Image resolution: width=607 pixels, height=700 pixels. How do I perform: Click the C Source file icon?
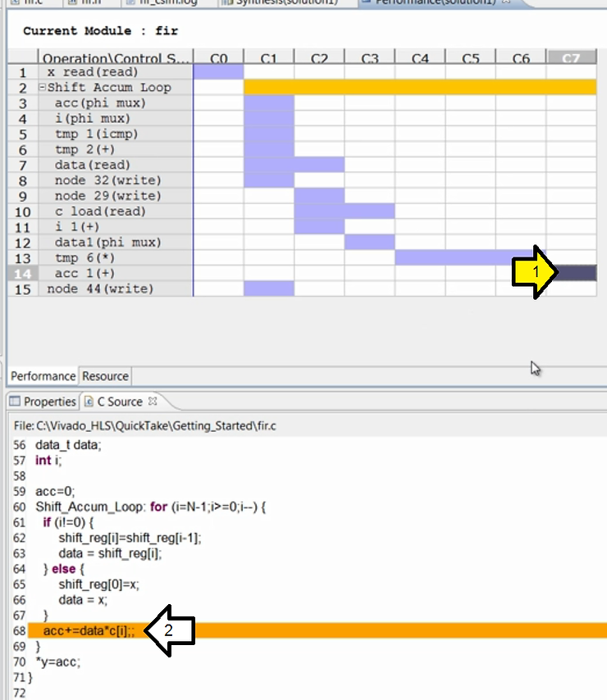coord(89,402)
